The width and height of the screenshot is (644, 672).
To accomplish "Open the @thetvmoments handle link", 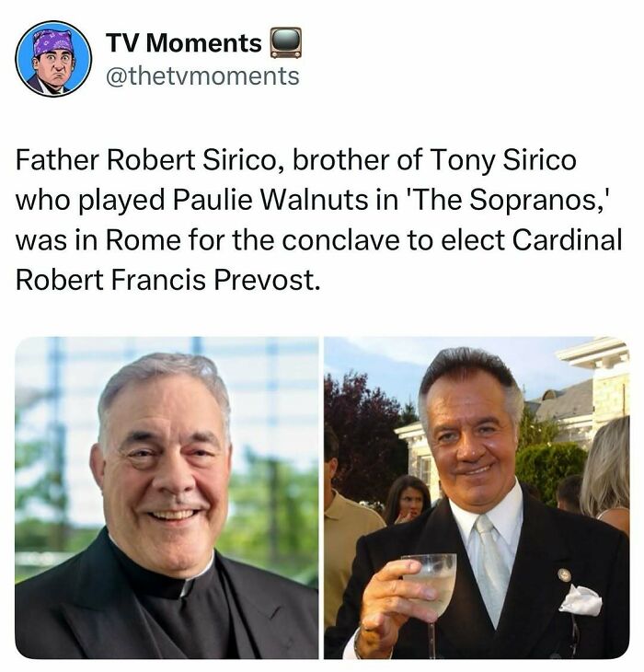I will [x=201, y=75].
